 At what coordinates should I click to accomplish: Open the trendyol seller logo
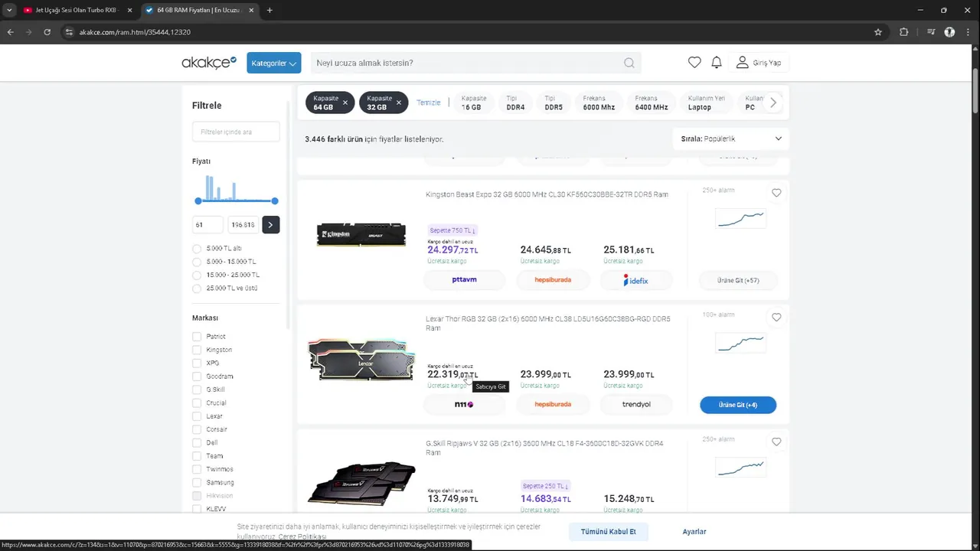[x=635, y=404]
